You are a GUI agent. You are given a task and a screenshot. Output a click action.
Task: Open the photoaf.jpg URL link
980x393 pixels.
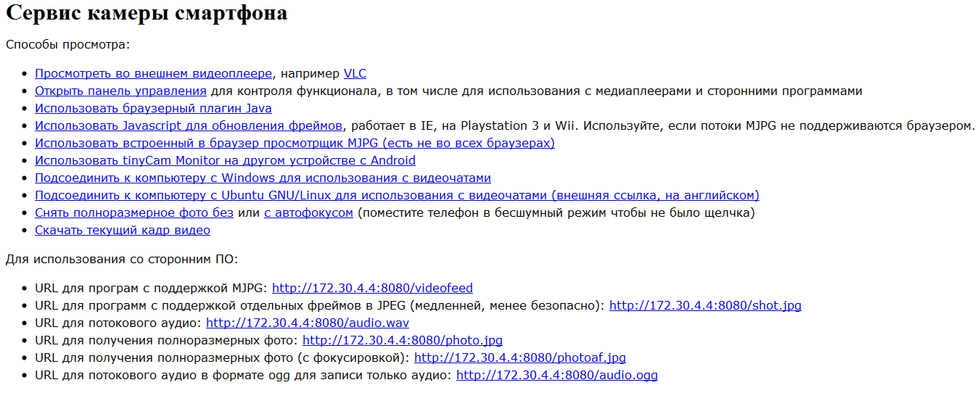click(x=520, y=357)
